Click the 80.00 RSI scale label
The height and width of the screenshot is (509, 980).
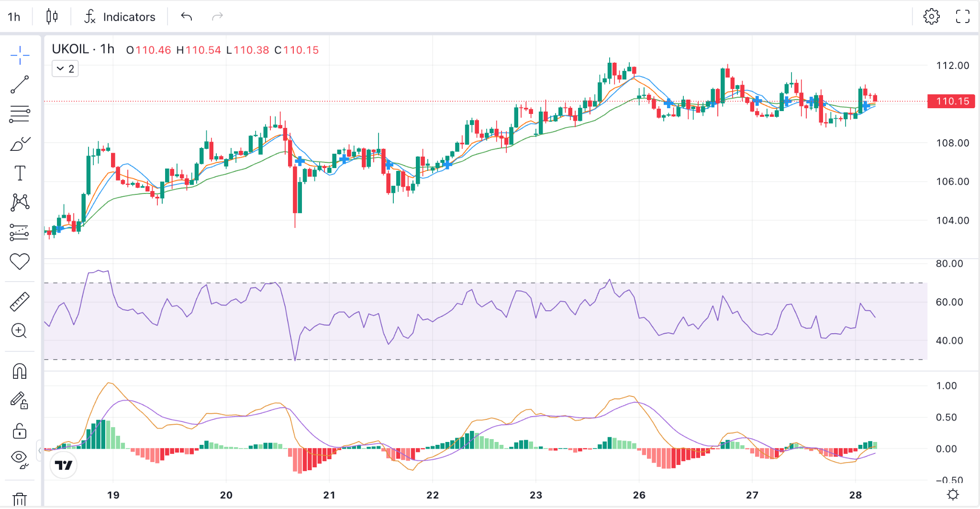949,263
